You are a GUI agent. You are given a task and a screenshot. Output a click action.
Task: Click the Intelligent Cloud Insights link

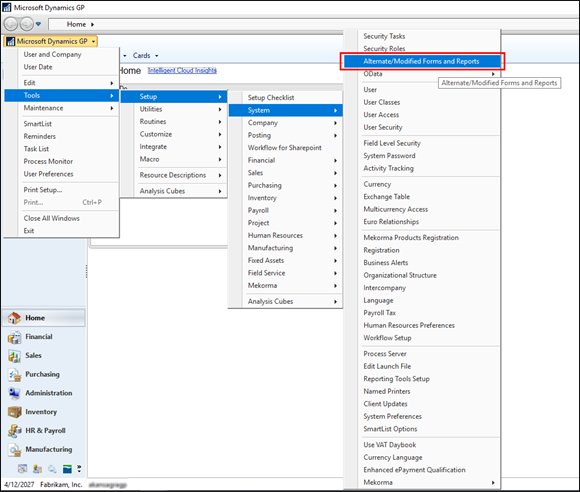coord(182,70)
